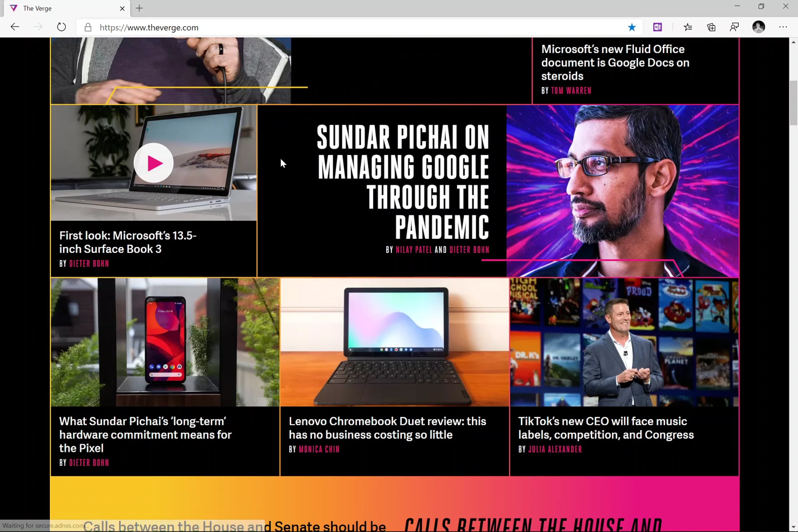The height and width of the screenshot is (532, 798).
Task: Click the forward navigation arrow
Action: pos(38,27)
